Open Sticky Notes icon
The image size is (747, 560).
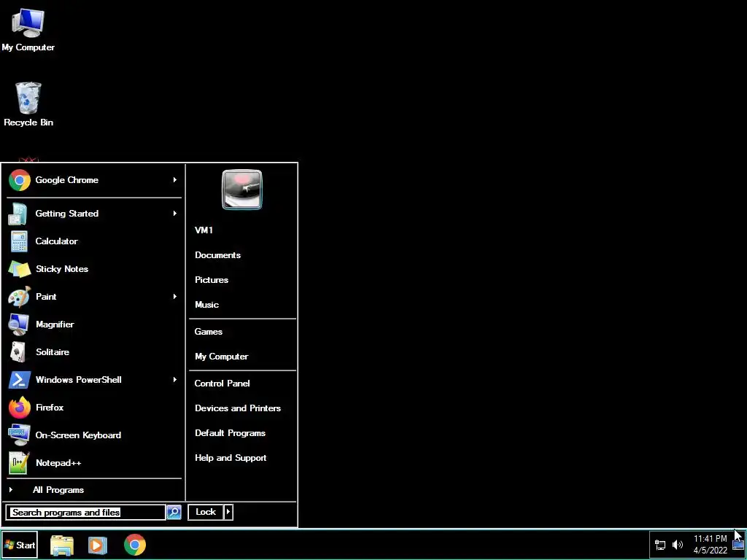tap(20, 269)
